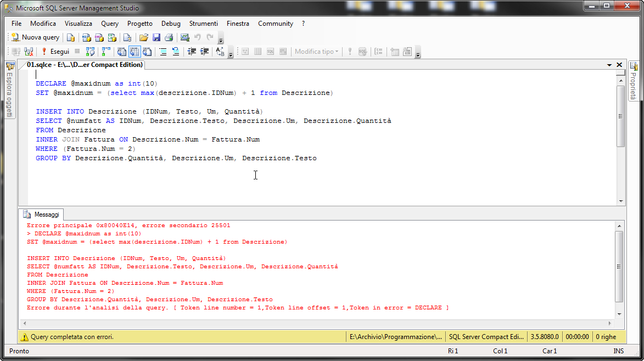Open the Activity Monitor icon
Image resolution: width=644 pixels, height=361 pixels.
(185, 37)
